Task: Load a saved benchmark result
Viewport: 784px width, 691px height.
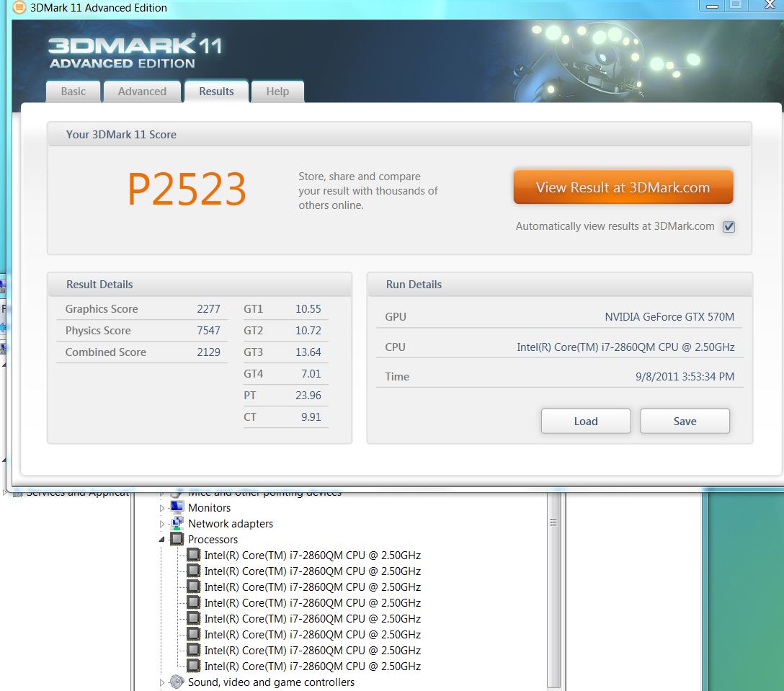Action: 586,421
